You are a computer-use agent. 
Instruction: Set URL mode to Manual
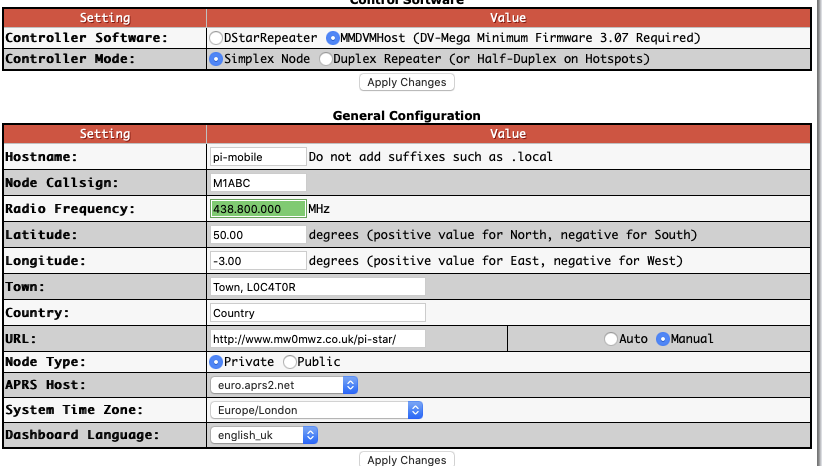pyautogui.click(x=663, y=339)
